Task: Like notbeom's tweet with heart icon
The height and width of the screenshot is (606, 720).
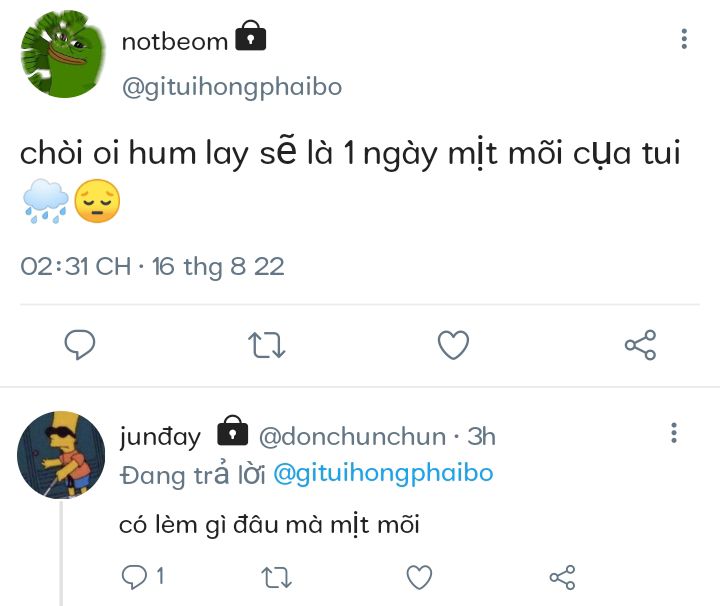Action: coord(453,345)
